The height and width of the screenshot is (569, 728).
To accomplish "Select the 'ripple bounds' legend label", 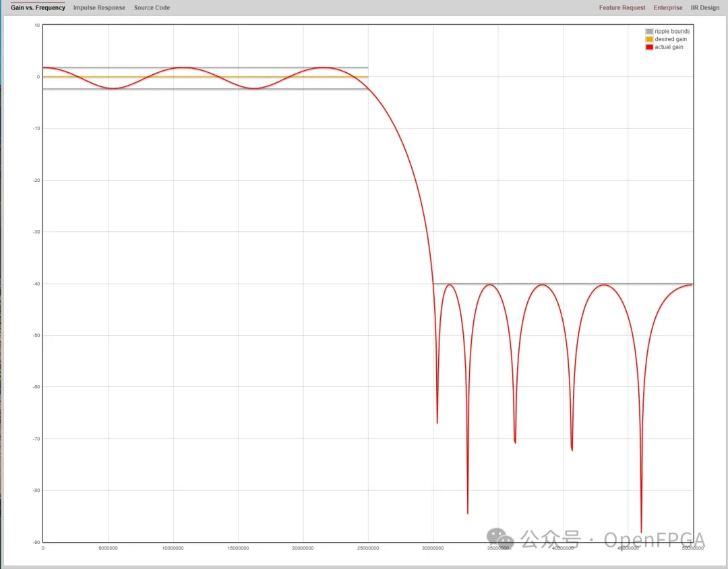I will 672,32.
